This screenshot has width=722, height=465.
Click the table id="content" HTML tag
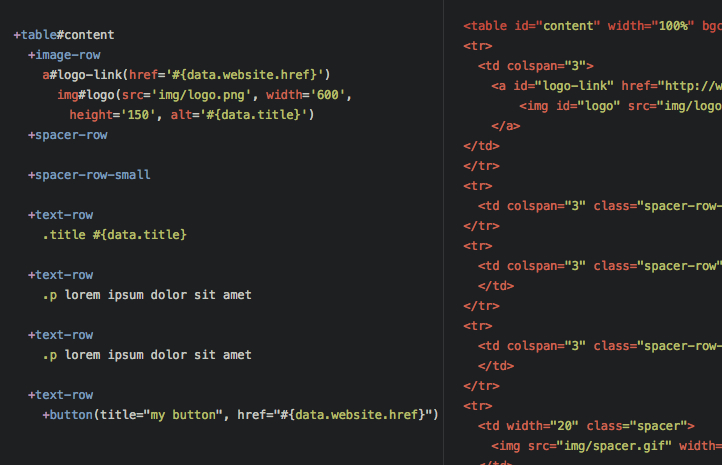[x=530, y=26]
